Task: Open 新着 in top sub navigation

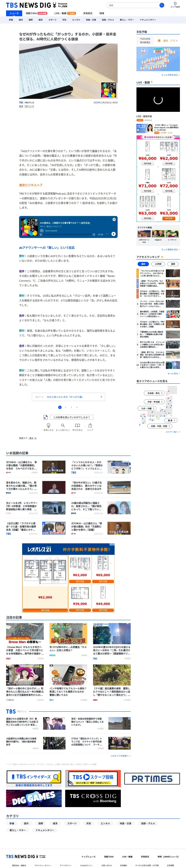Action: point(11,20)
